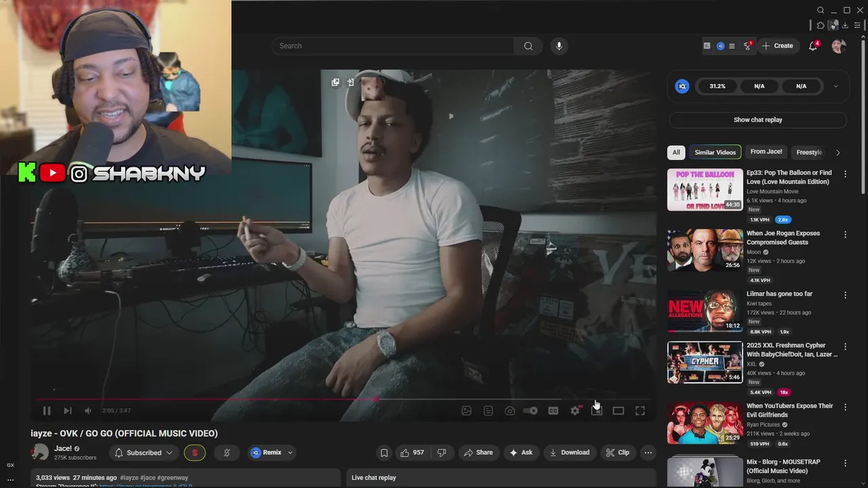Type in the YouTube Search field

click(x=393, y=46)
